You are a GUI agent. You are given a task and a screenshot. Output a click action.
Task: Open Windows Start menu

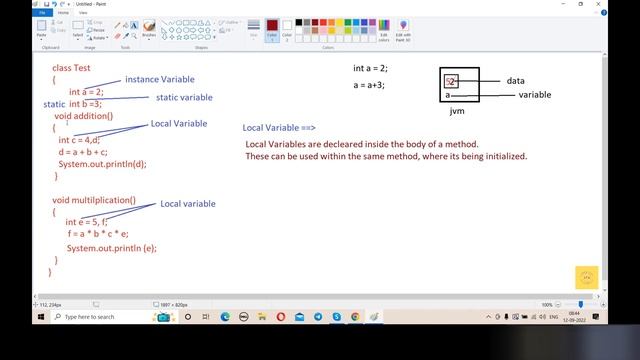pyautogui.click(x=41, y=317)
